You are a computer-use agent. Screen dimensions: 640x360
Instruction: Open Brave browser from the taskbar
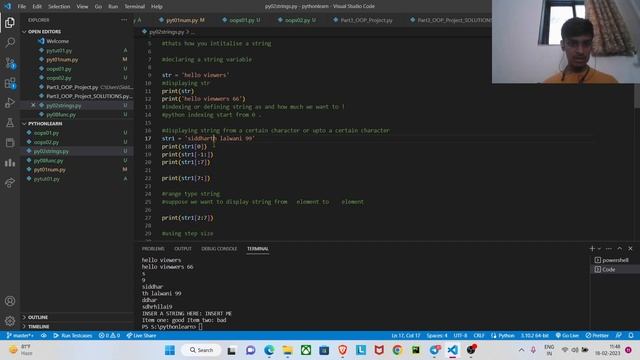point(342,350)
